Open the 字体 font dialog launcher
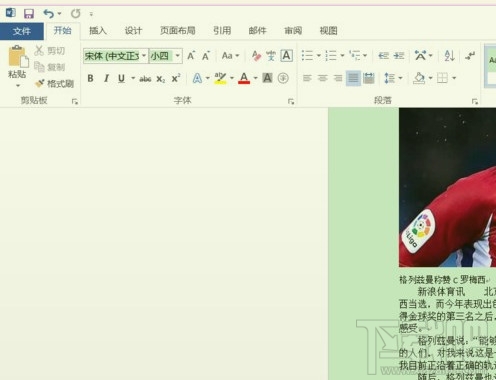Viewport: 496px width, 380px height. click(291, 101)
